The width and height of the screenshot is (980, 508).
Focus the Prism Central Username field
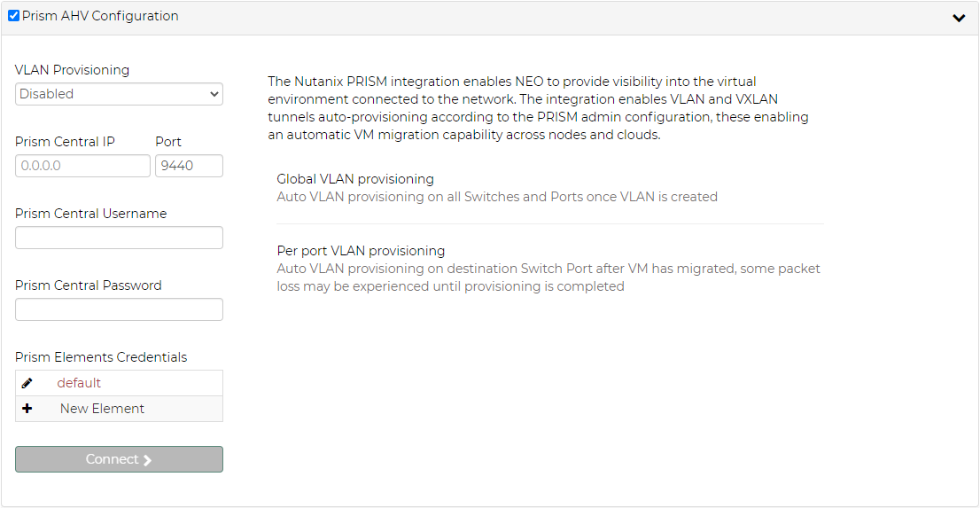coord(119,238)
